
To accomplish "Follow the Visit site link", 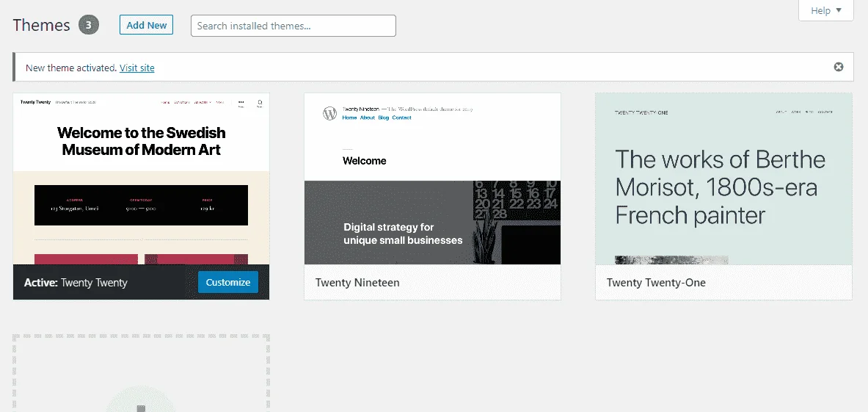I will [136, 68].
